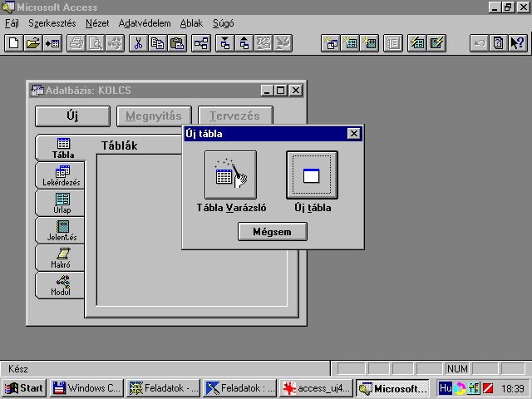Open the Súgó menu

click(x=223, y=23)
